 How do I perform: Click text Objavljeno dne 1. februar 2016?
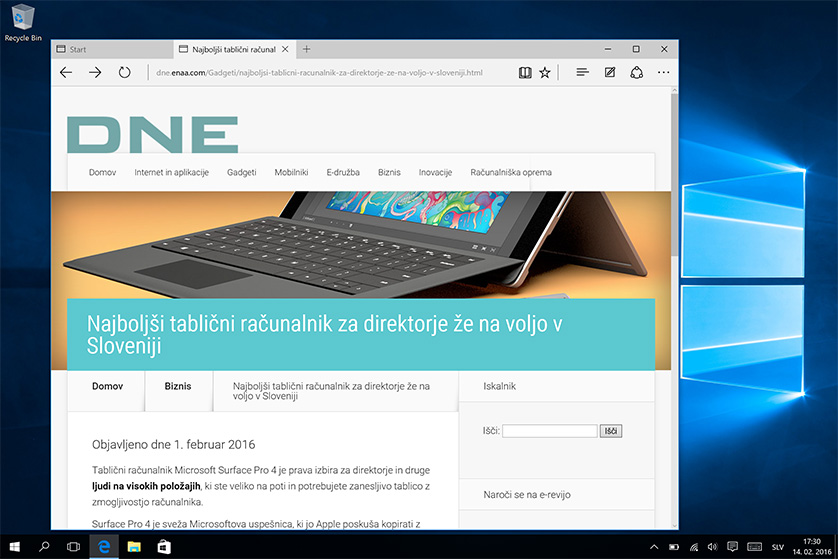click(x=174, y=445)
